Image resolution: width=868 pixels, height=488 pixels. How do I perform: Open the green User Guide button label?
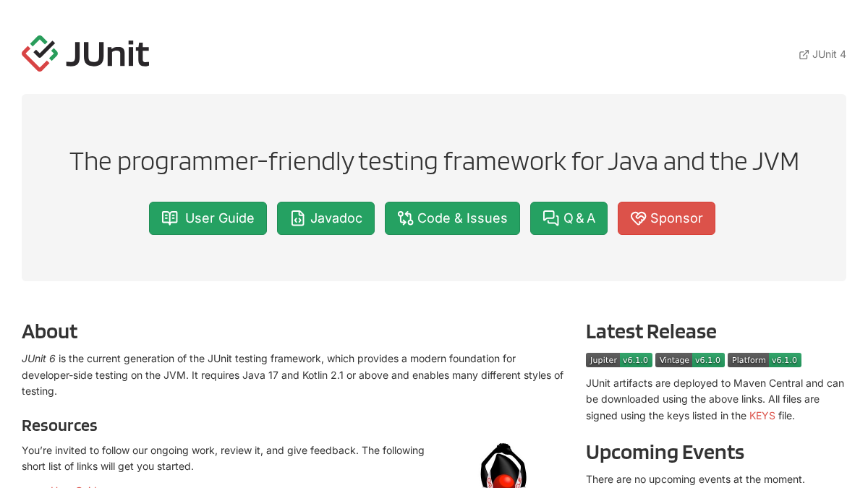click(x=220, y=218)
